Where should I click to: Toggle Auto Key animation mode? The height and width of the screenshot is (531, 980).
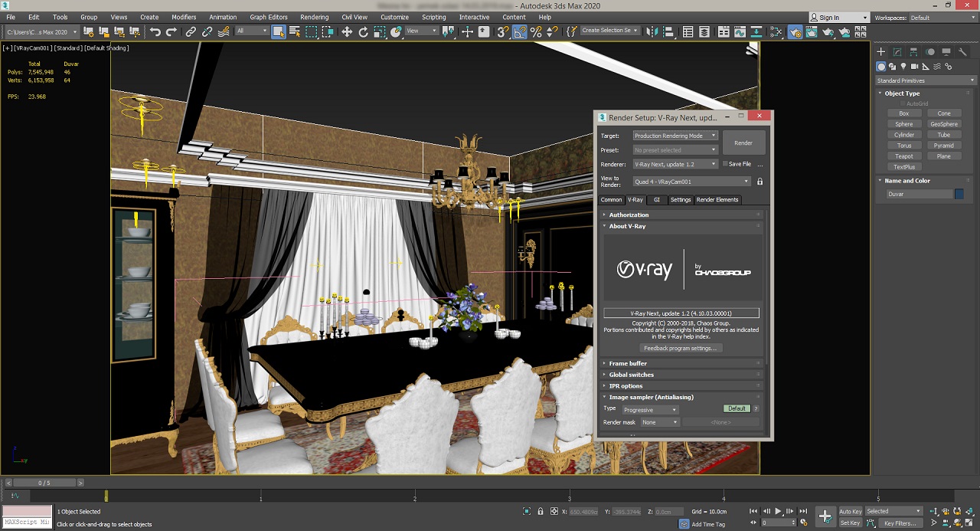850,511
